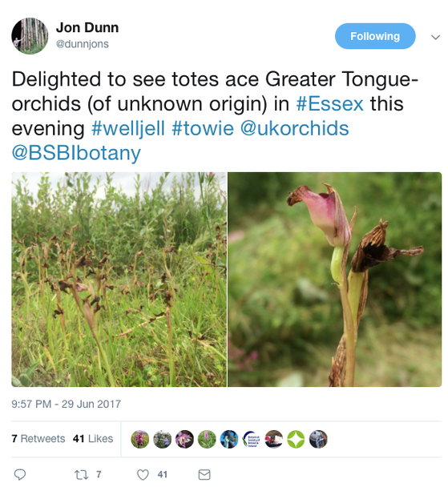Image resolution: width=448 pixels, height=503 pixels.
Task: Visit the @BSBIbotany mention
Action: coord(76,153)
